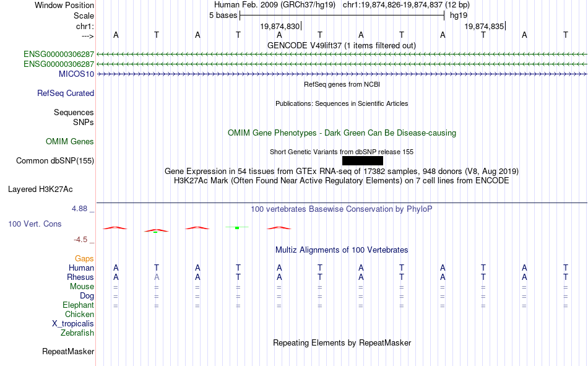Click the hg19 label beside scale bar

(x=459, y=15)
